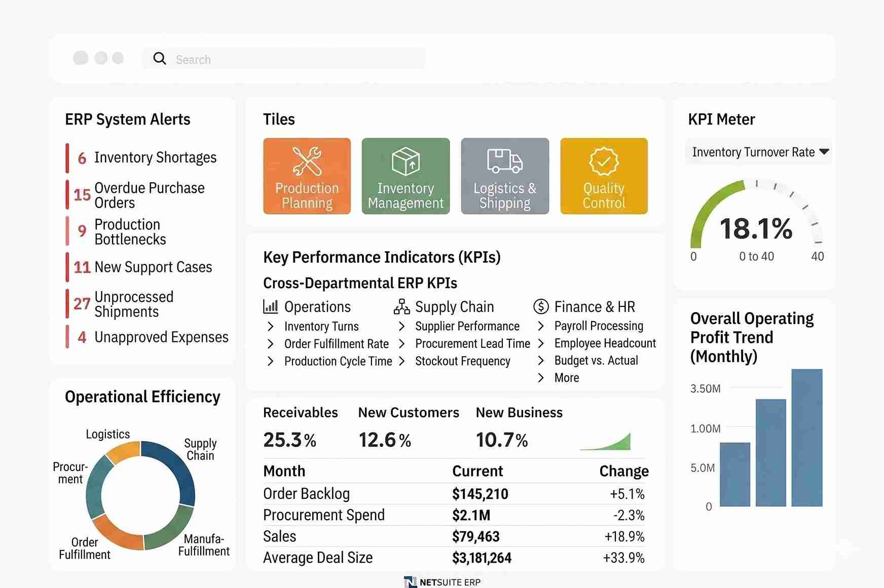Expand the Inventory Turns chevron
The image size is (884, 588).
pos(270,326)
